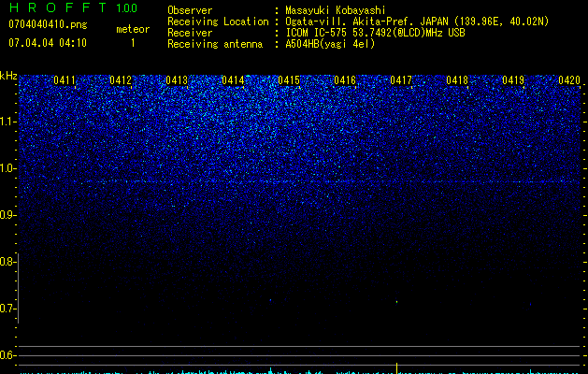Click the HROFFT title text

point(58,7)
